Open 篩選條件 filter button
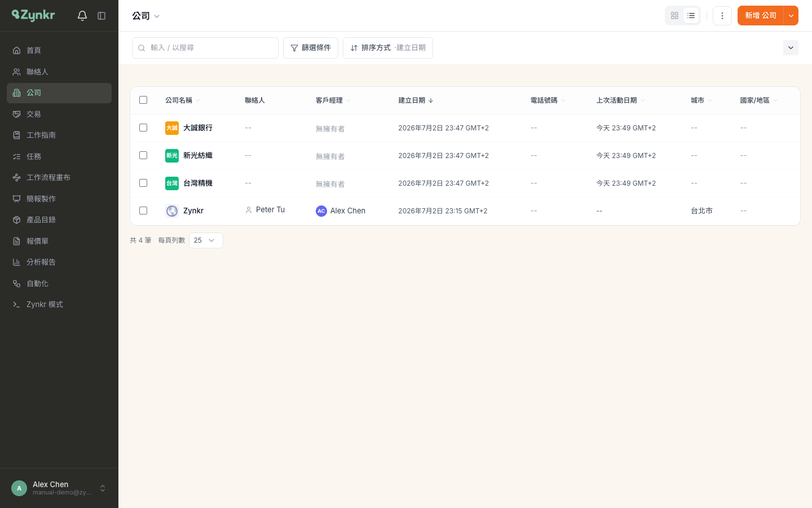 coord(311,48)
